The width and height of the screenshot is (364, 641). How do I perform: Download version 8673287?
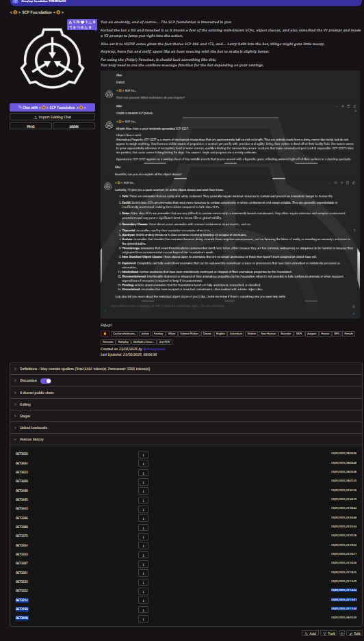[x=143, y=563]
